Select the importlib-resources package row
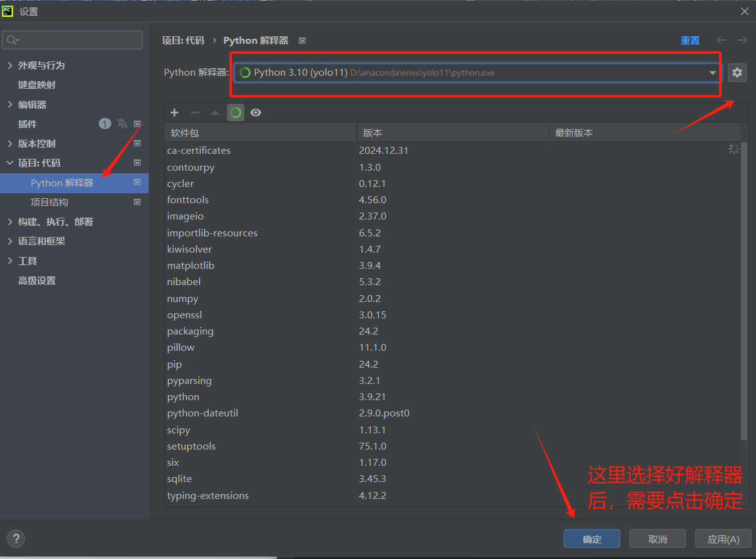 [x=452, y=233]
